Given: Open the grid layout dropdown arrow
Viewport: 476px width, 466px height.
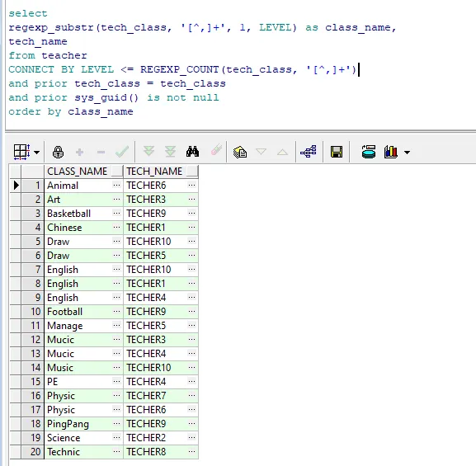Looking at the screenshot, I should (x=37, y=152).
